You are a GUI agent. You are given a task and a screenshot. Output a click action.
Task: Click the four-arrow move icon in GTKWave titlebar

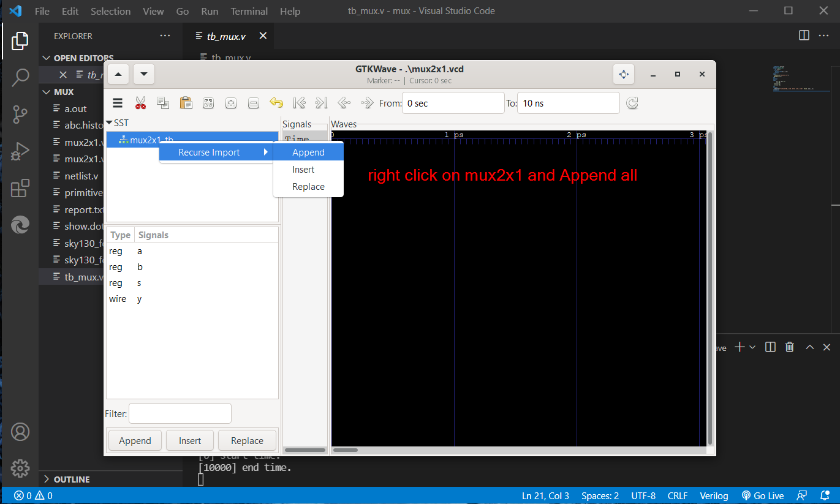tap(624, 74)
